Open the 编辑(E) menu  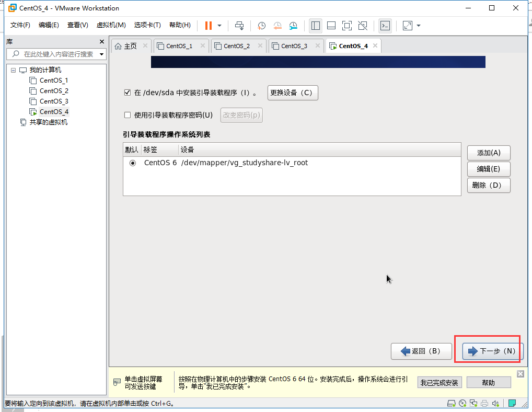pos(49,25)
